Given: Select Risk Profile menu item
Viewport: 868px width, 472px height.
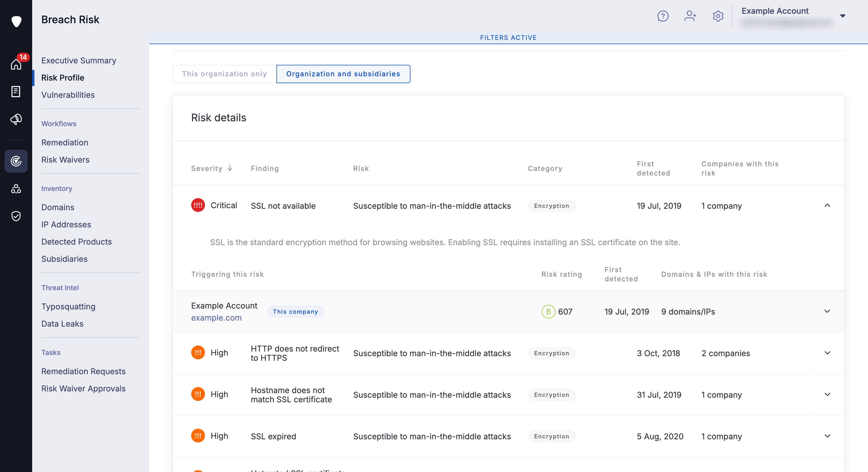Looking at the screenshot, I should click(x=63, y=77).
